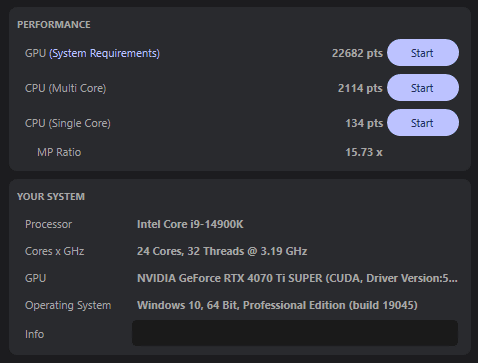
Task: Click the CPU (Single Core) label
Action: 68,123
